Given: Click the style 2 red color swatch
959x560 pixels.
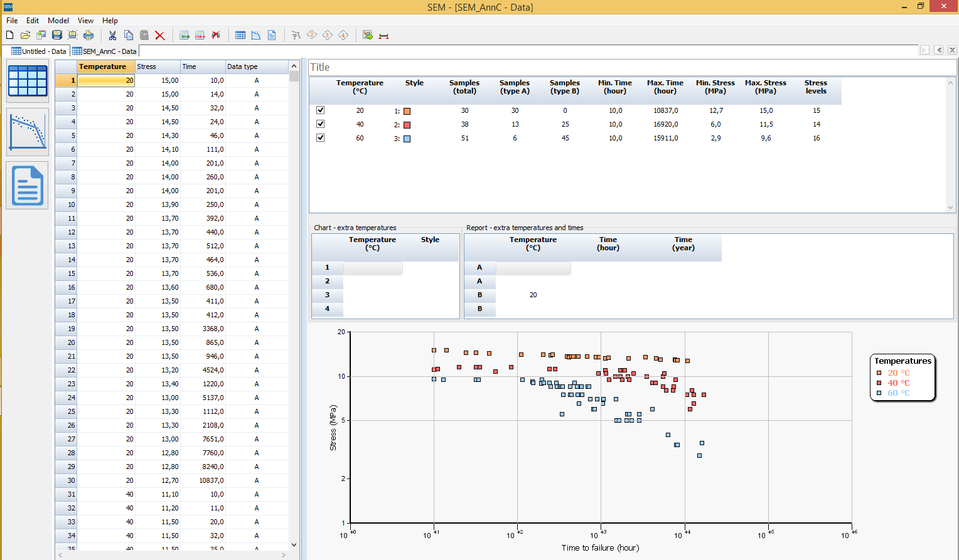Looking at the screenshot, I should (407, 125).
